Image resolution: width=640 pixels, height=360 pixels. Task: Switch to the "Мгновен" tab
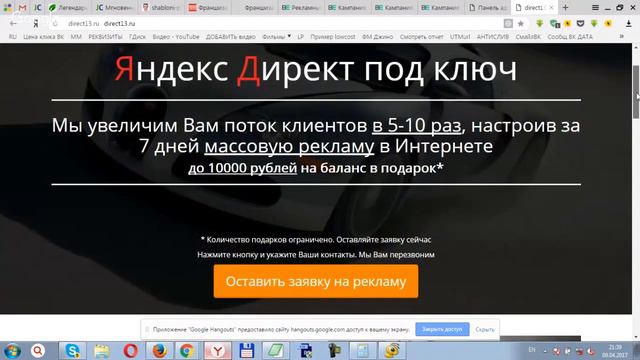click(114, 7)
